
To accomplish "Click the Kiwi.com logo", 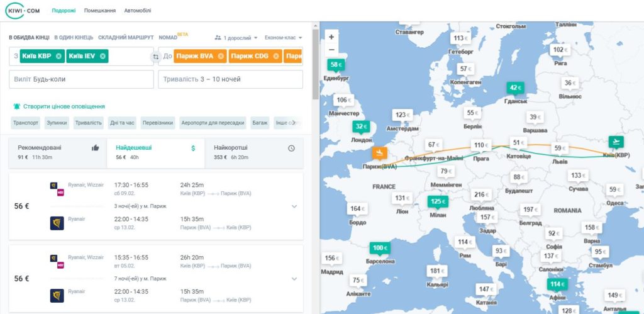I will click(23, 10).
